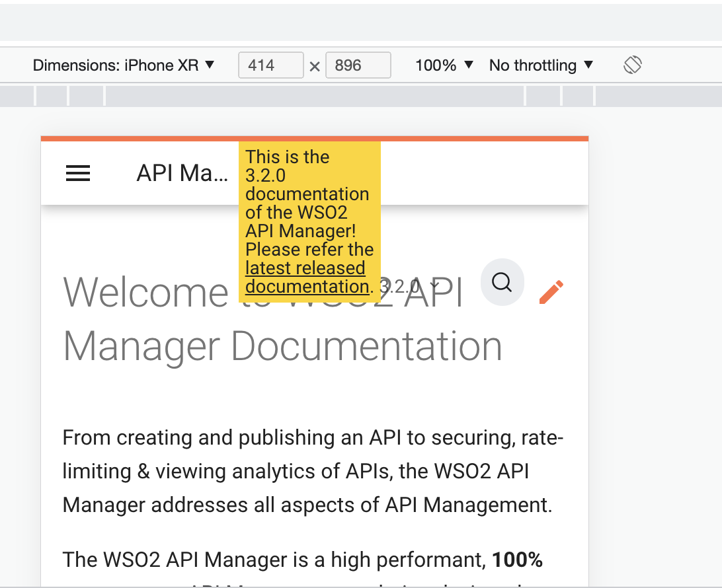722x588 pixels.
Task: Click the '100%' bold text in paragraph
Action: 517,560
